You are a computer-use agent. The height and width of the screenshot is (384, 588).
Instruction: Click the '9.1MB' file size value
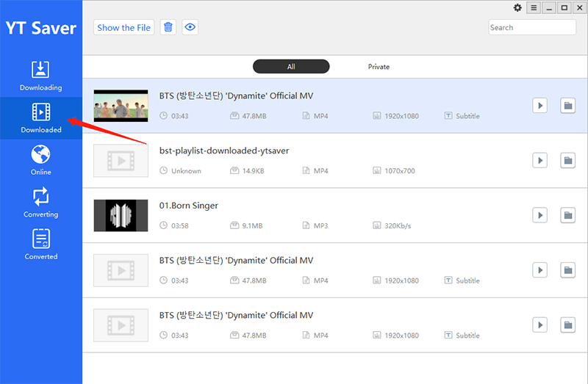(252, 225)
